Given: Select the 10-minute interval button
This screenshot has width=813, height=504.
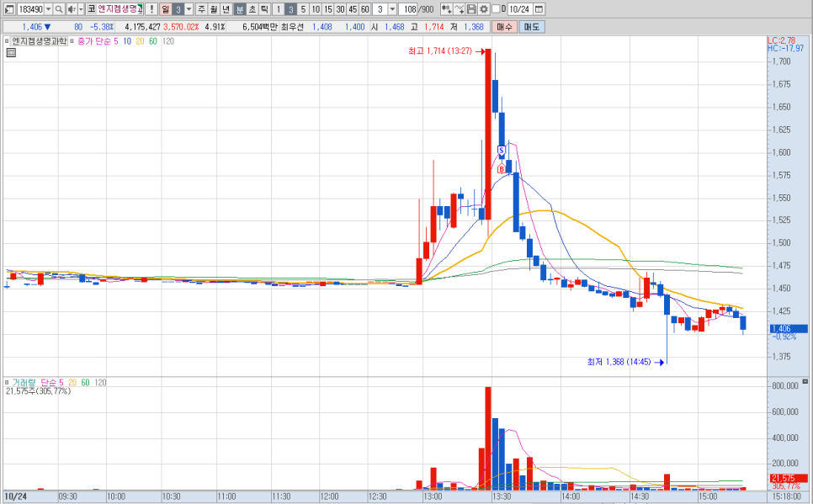Looking at the screenshot, I should pos(316,9).
